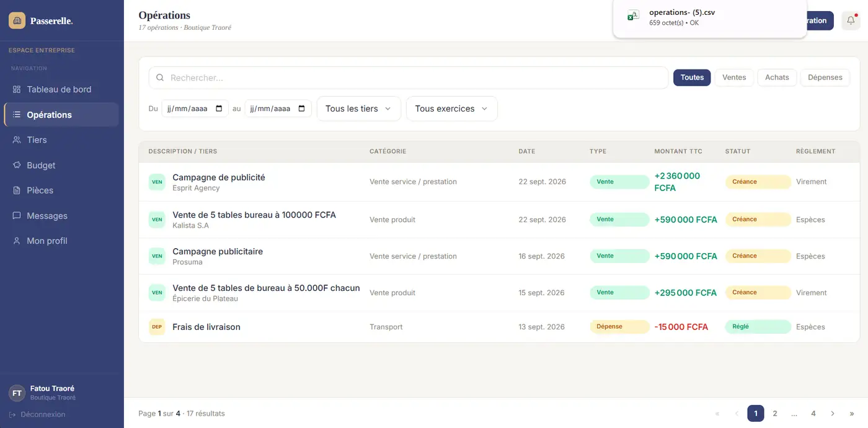Go to pagination page 2
This screenshot has height=428, width=868.
[775, 413]
